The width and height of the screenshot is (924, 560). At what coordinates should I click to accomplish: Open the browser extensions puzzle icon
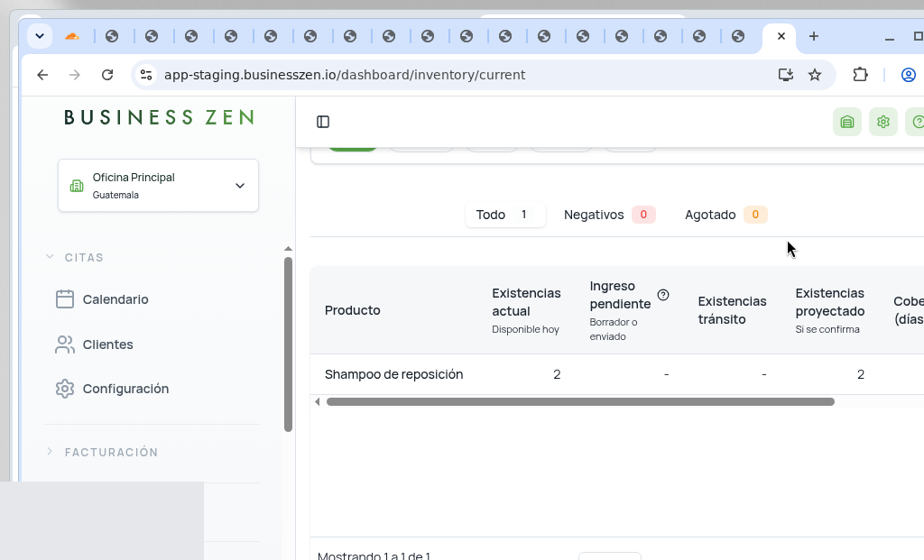click(860, 75)
